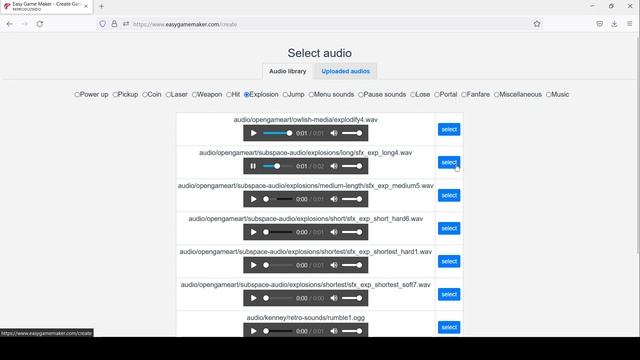Viewport: 640px width, 360px height.
Task: Mute the rumble1.ogg player speaker icon
Action: point(334,331)
